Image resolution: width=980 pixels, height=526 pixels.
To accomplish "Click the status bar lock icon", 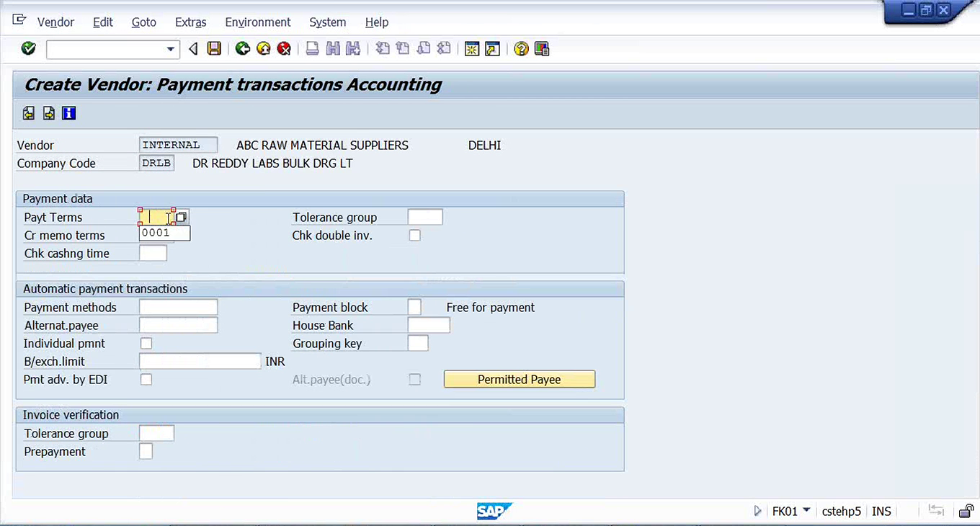I will (x=966, y=511).
